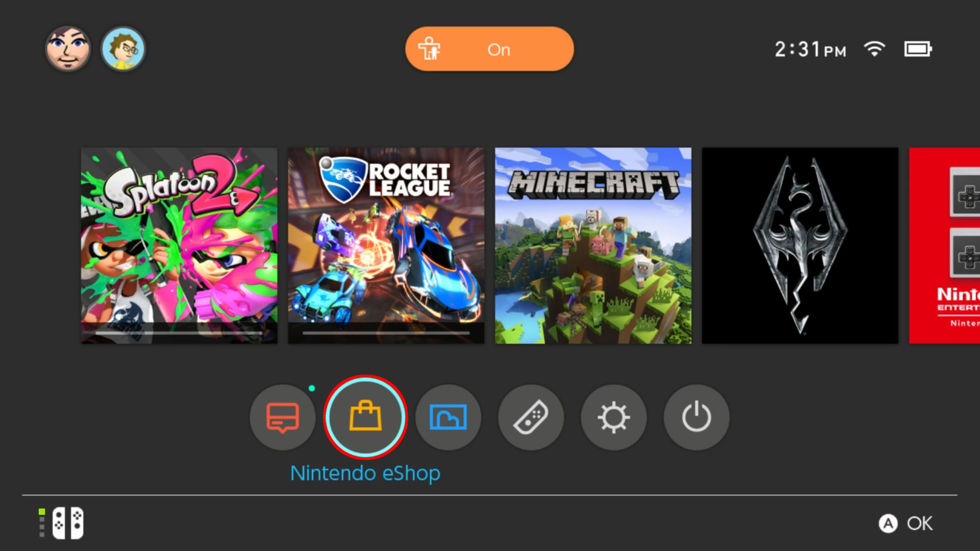Select Minecraft from the game list
980x551 pixels.
coord(593,245)
